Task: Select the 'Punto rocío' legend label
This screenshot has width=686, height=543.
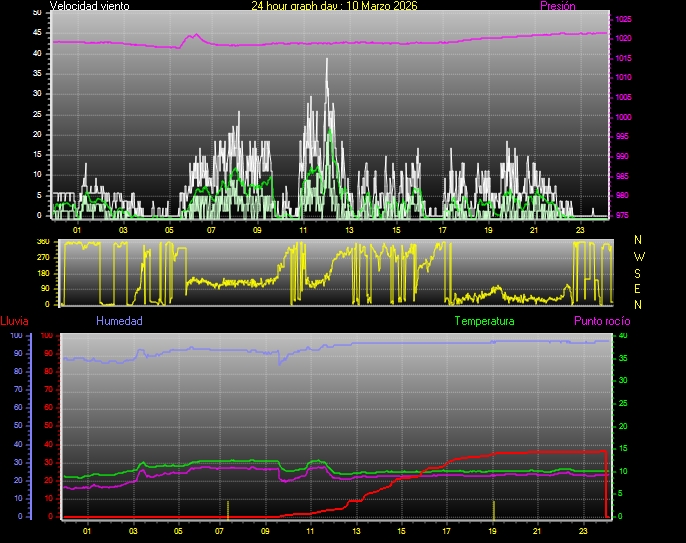Action: pos(601,321)
